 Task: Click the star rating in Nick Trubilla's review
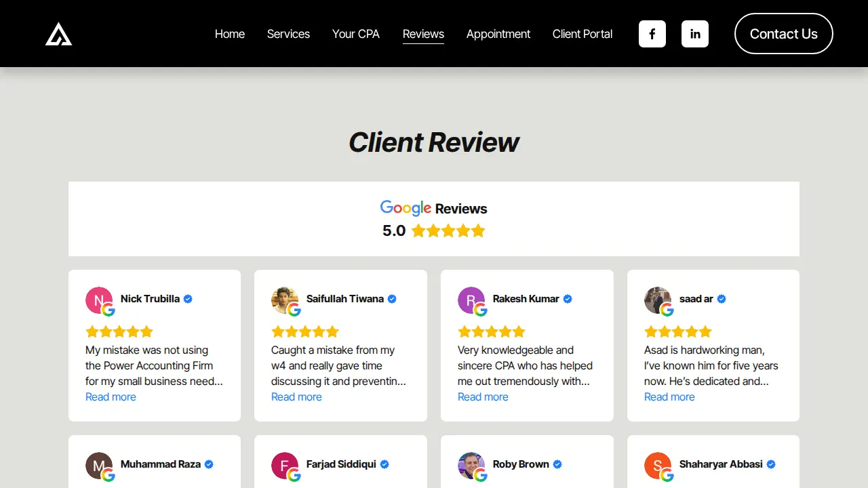pos(119,331)
